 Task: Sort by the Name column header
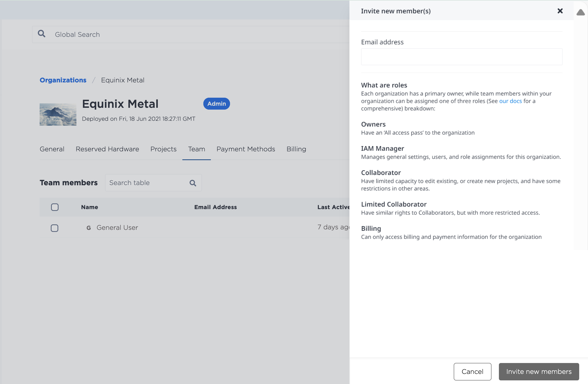tap(90, 207)
